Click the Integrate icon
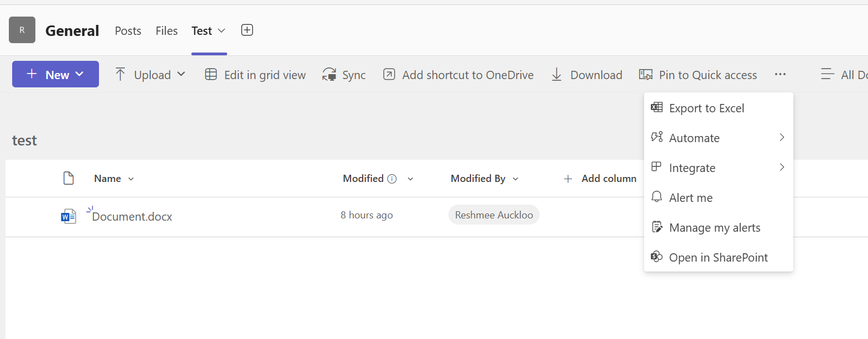The height and width of the screenshot is (339, 868). click(x=657, y=167)
